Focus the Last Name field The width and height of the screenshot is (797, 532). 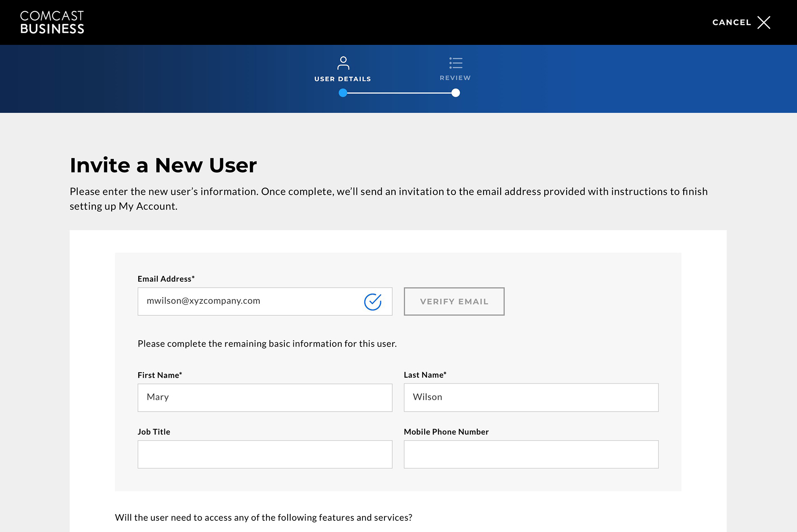pos(531,398)
